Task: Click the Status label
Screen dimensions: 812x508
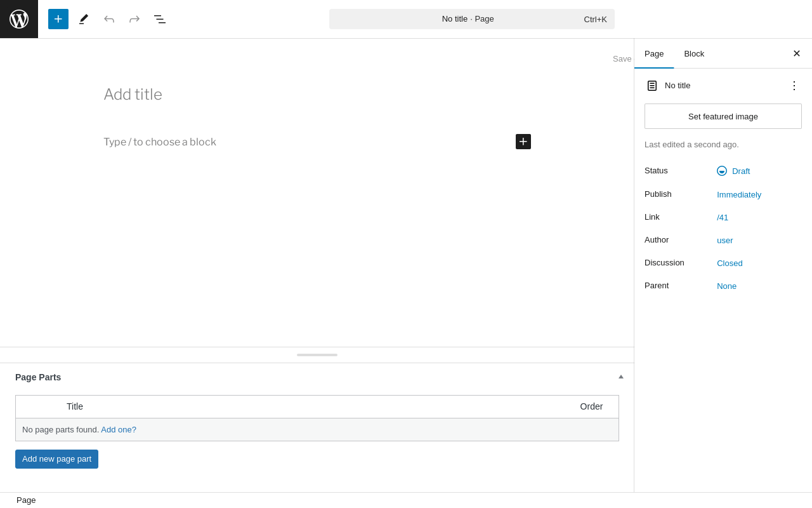Action: 656,170
